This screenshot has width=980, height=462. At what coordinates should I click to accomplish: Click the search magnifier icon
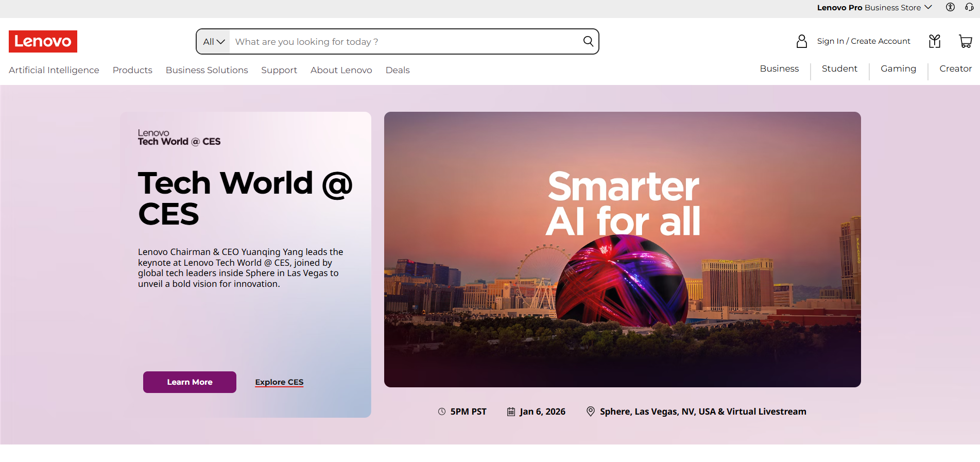[588, 41]
